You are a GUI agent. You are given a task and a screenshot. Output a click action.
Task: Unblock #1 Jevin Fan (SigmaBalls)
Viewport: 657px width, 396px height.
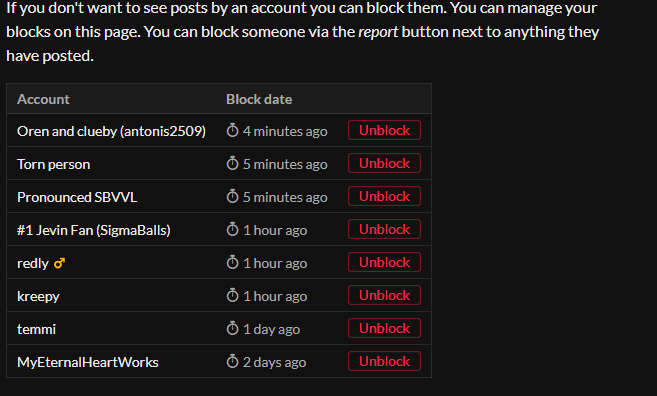tap(384, 229)
